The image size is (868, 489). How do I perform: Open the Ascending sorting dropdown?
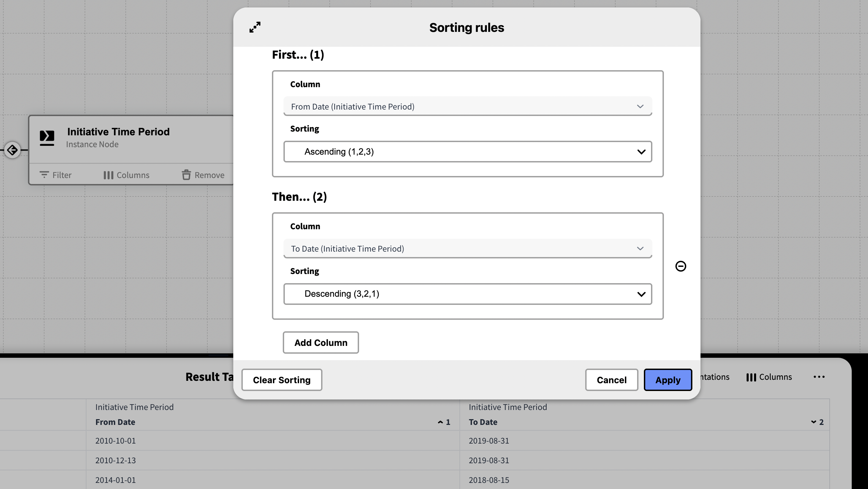point(467,152)
